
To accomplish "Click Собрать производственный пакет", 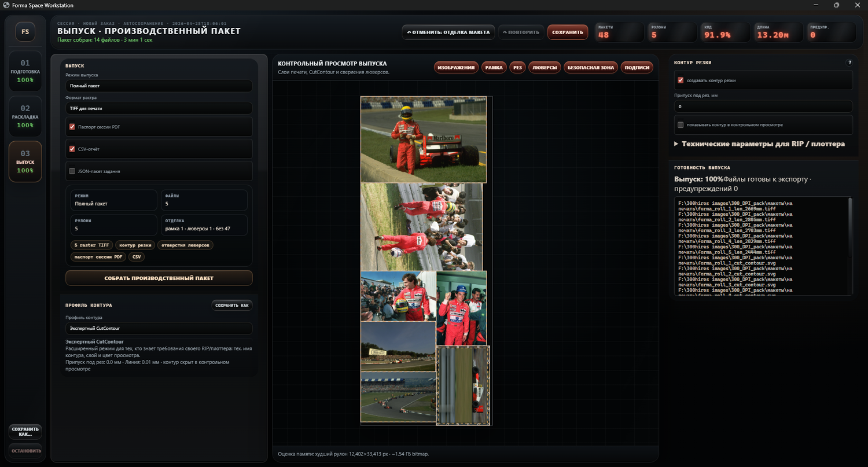I will pyautogui.click(x=159, y=278).
